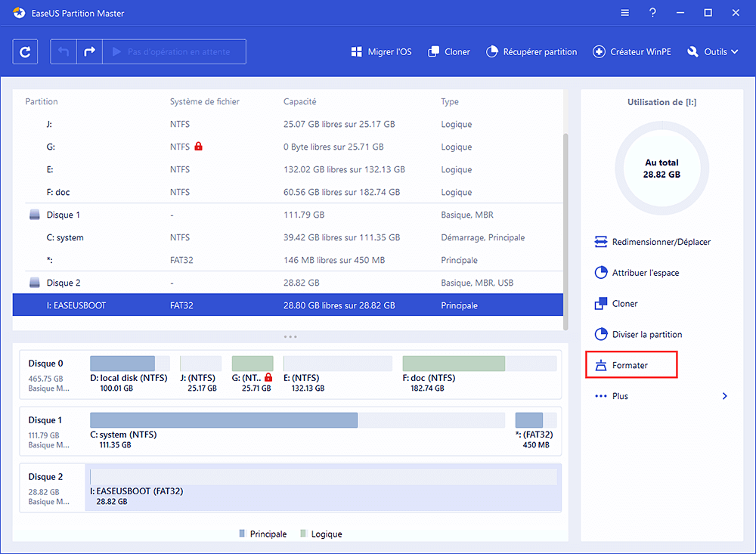Image resolution: width=756 pixels, height=554 pixels.
Task: Click the partition list vertical scrollbar
Action: 565,231
